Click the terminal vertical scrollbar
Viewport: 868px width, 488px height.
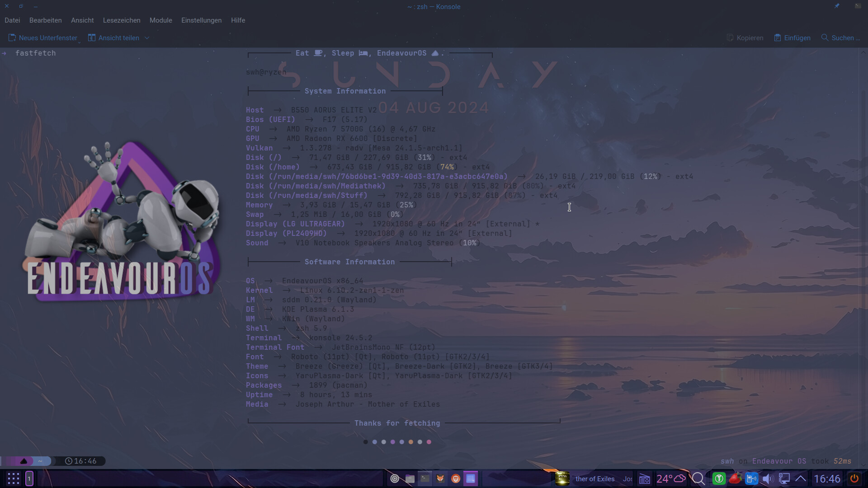tap(863, 258)
